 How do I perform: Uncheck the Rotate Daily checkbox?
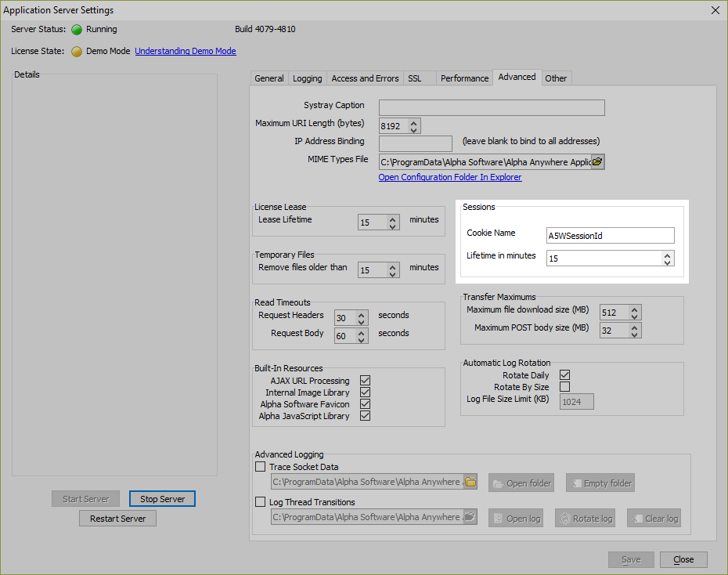point(564,374)
